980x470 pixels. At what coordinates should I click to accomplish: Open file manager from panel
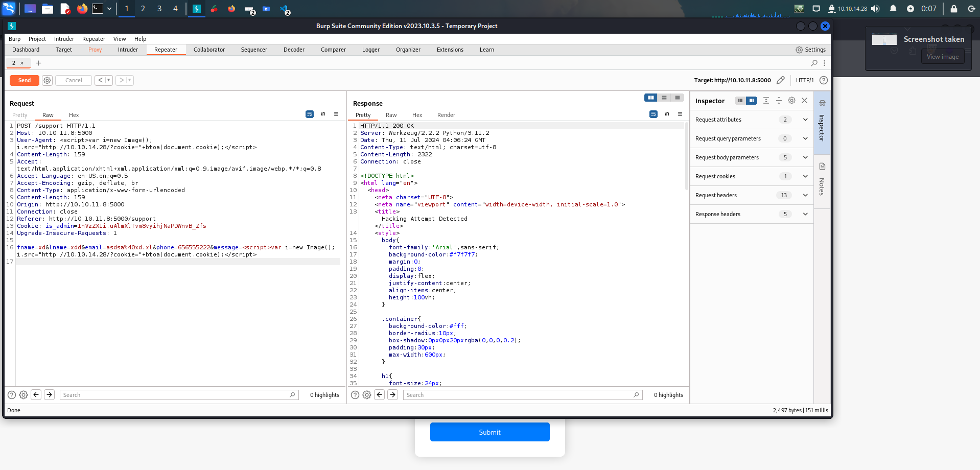click(48, 9)
